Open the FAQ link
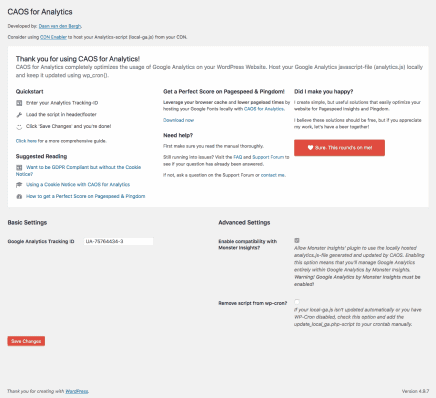This screenshot has width=436, height=398. pos(238,157)
